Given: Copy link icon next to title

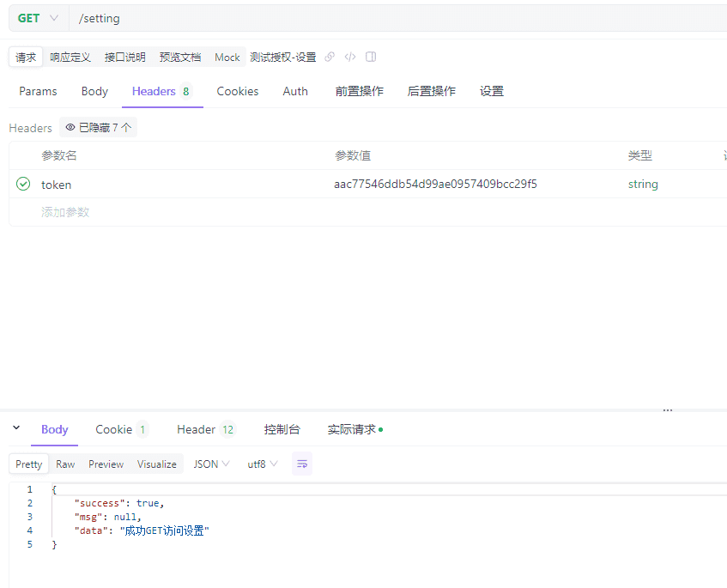Looking at the screenshot, I should click(330, 57).
